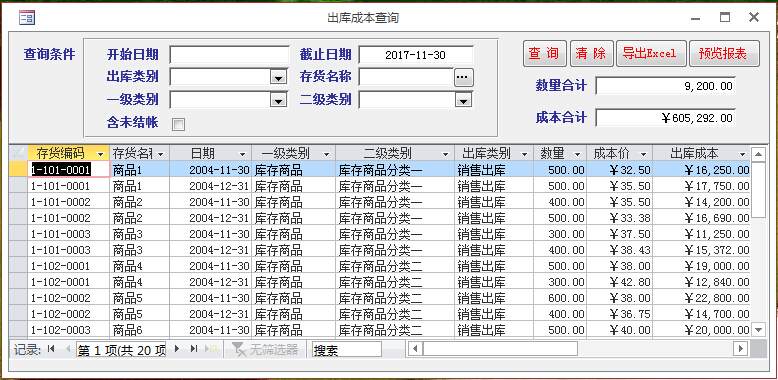Click the 商品2 cell dated 2004-11-30
778x380 pixels.
139,202
